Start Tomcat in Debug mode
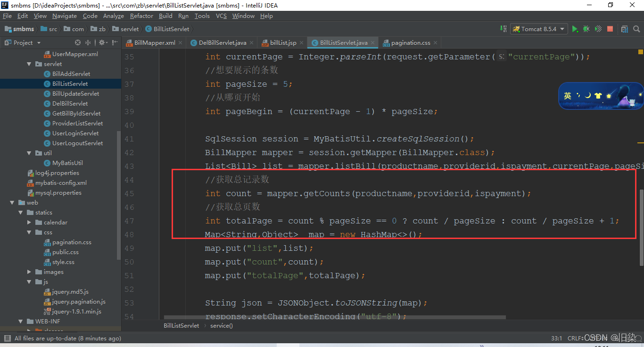The width and height of the screenshot is (644, 347). pyautogui.click(x=586, y=29)
